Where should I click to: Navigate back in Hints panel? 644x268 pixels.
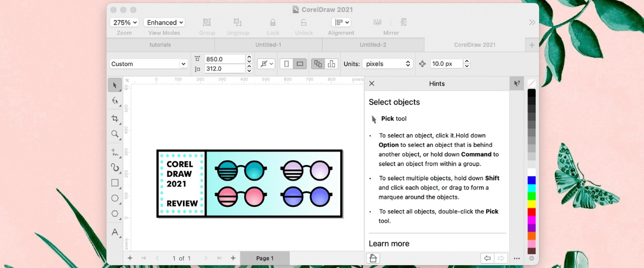tap(487, 258)
